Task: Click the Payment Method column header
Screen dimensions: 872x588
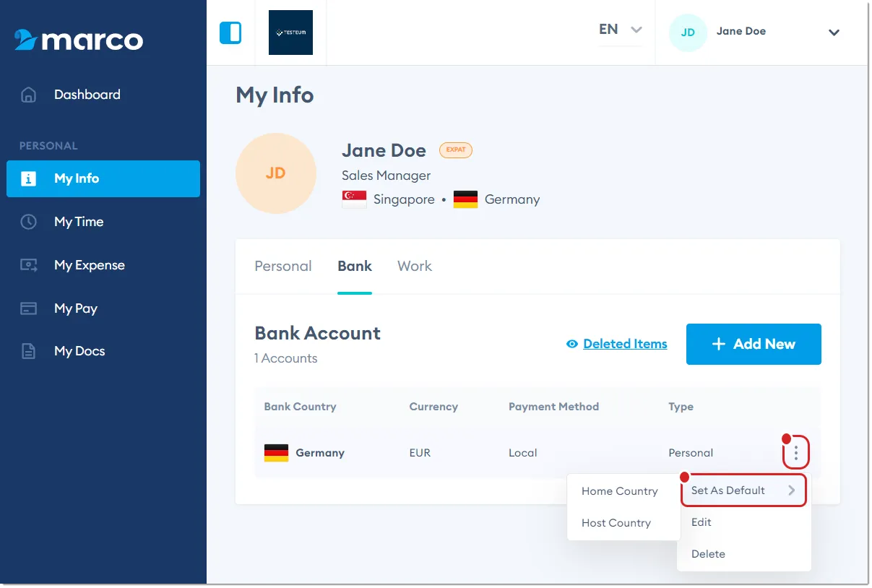Action: pyautogui.click(x=553, y=407)
